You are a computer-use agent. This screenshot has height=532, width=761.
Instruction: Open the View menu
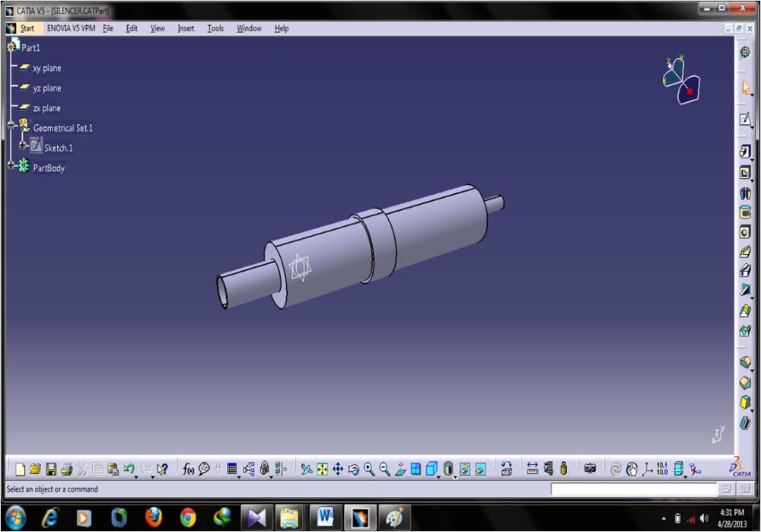coord(158,28)
